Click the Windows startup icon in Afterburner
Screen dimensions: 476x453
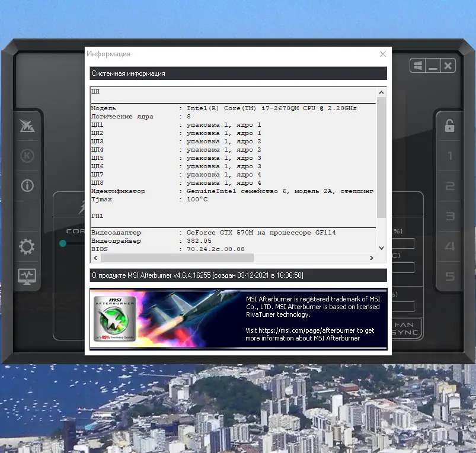pyautogui.click(x=418, y=66)
